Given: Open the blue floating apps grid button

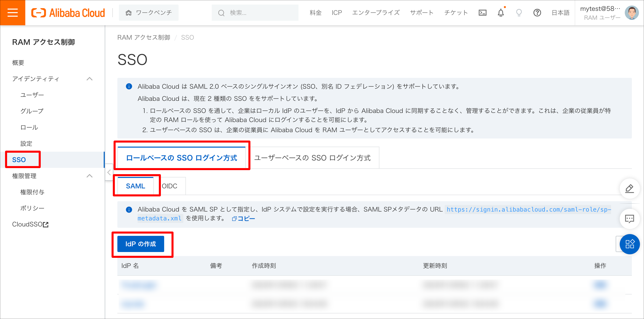Looking at the screenshot, I should click(x=630, y=244).
